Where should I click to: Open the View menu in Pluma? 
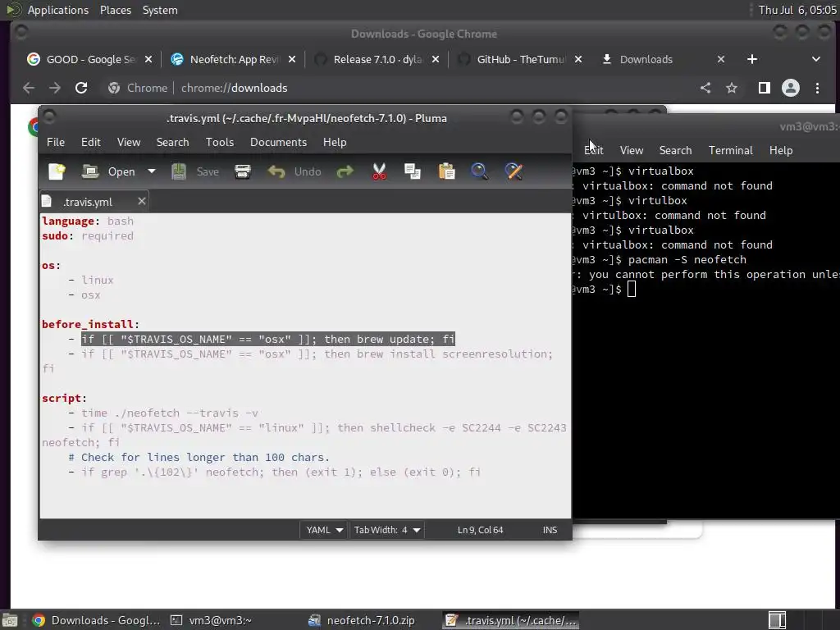click(x=129, y=142)
